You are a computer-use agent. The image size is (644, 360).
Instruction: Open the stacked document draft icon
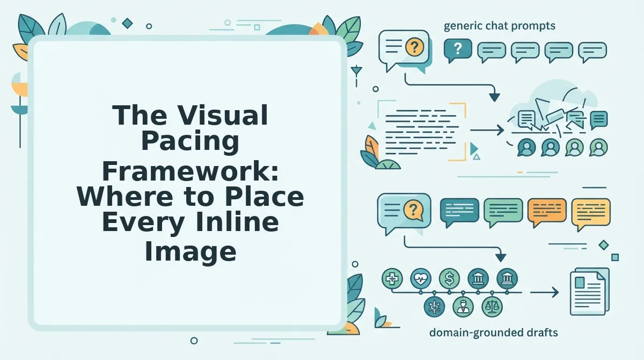point(589,291)
